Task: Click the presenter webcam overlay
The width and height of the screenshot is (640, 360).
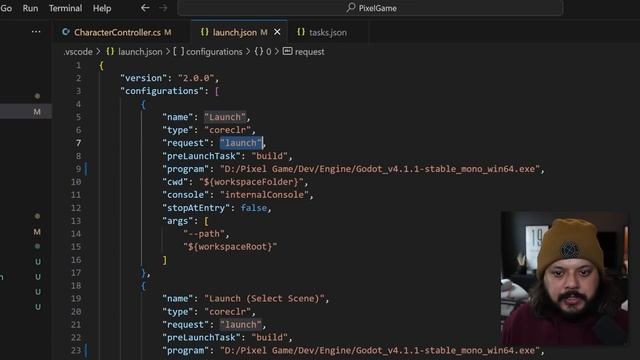Action: [x=564, y=278]
